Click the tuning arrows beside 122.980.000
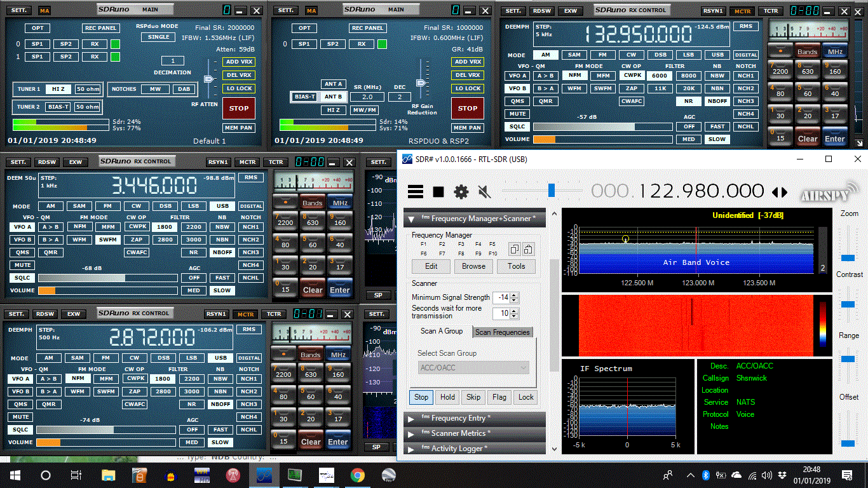Image resolution: width=868 pixels, height=488 pixels. click(x=779, y=192)
